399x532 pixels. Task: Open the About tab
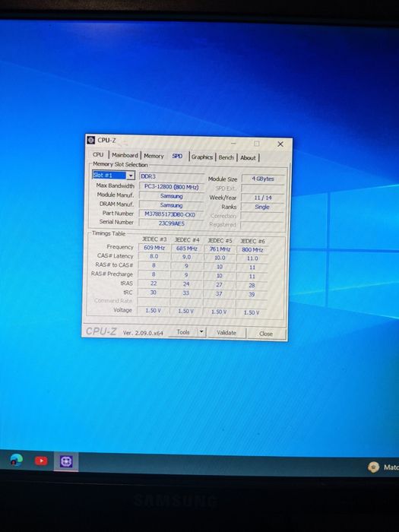248,158
